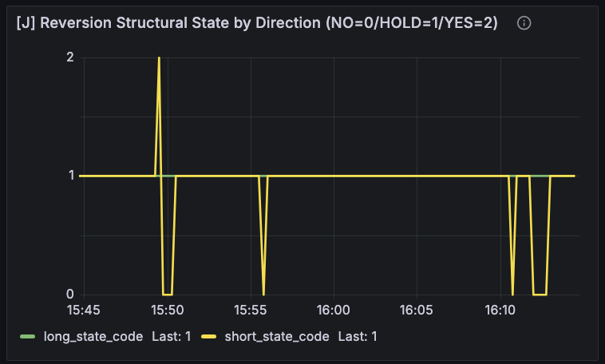This screenshot has width=605, height=364.
Task: Click the y-axis label 0
Action: 70,295
